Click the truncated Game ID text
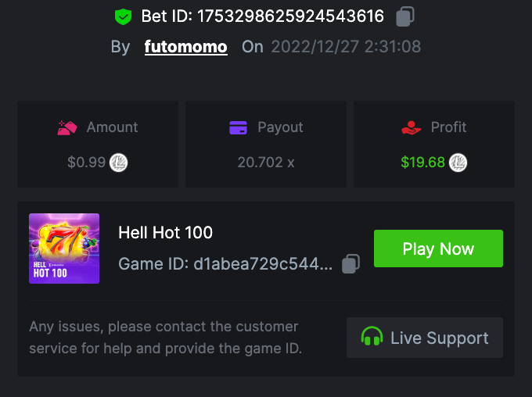Image resolution: width=532 pixels, height=397 pixels. point(225,264)
